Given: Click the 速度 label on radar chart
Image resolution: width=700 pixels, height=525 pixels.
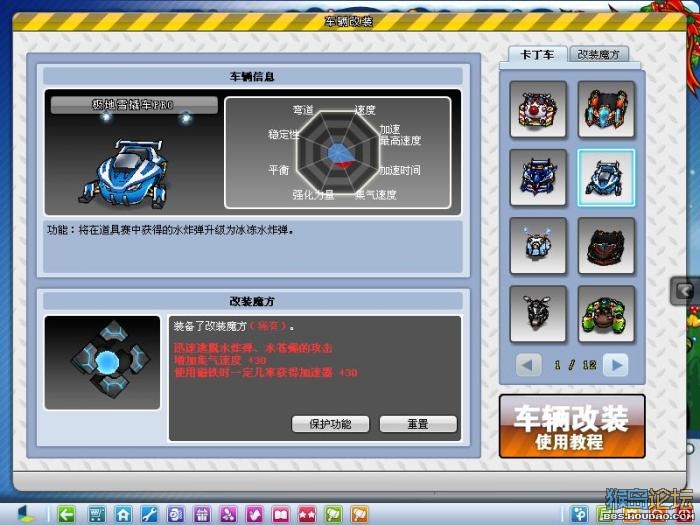Looking at the screenshot, I should (365, 110).
